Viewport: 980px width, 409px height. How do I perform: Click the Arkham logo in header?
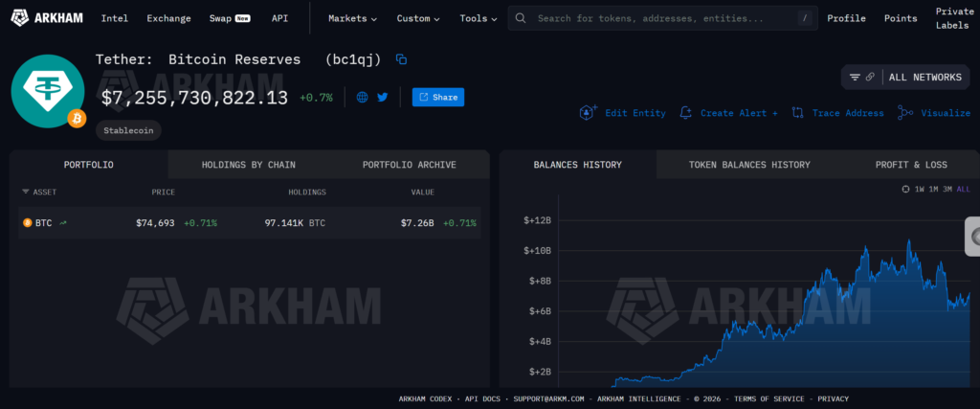[x=46, y=18]
